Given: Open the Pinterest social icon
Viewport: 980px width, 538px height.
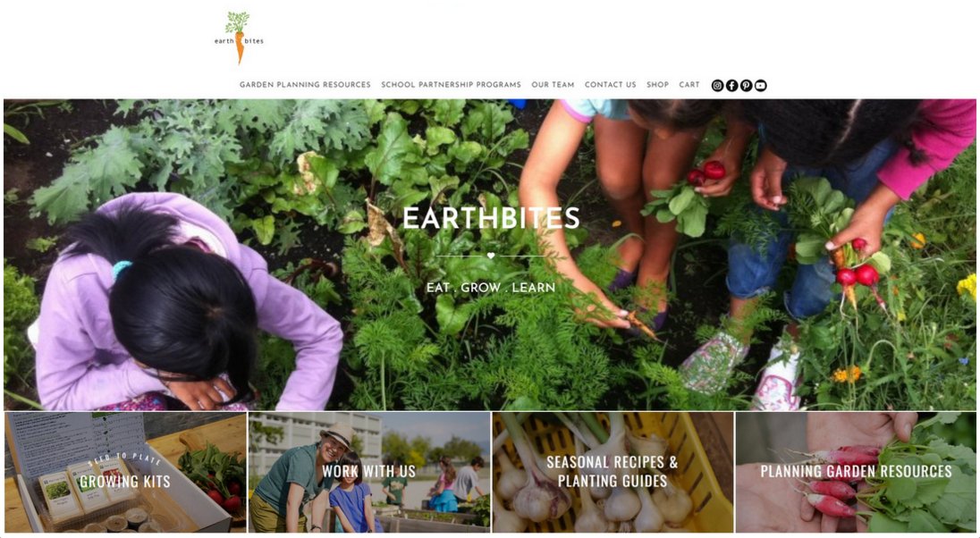Looking at the screenshot, I should (747, 86).
